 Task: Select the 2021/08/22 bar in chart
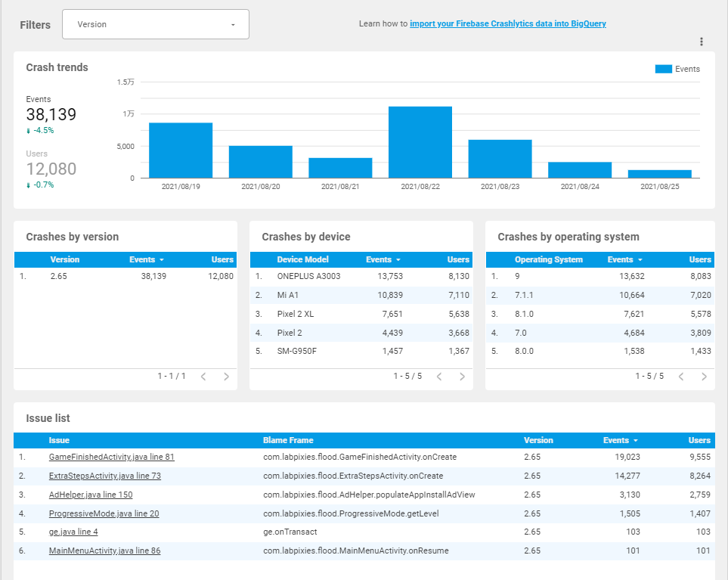point(420,142)
